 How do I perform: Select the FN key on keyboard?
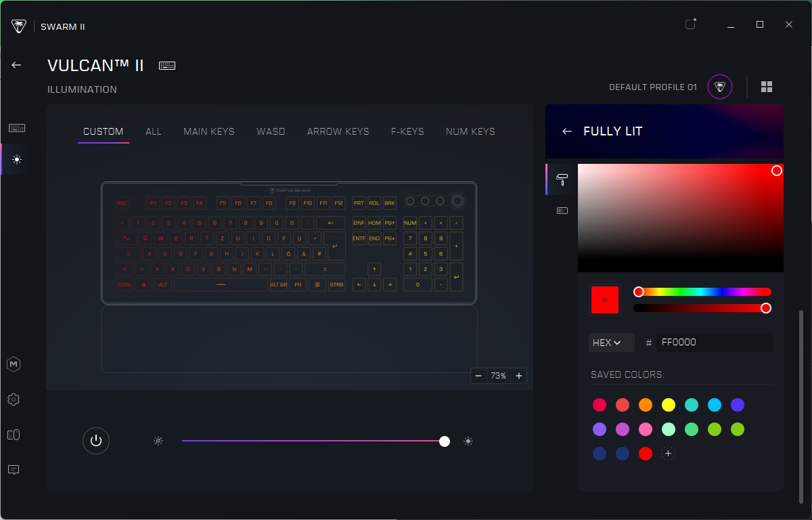point(298,285)
